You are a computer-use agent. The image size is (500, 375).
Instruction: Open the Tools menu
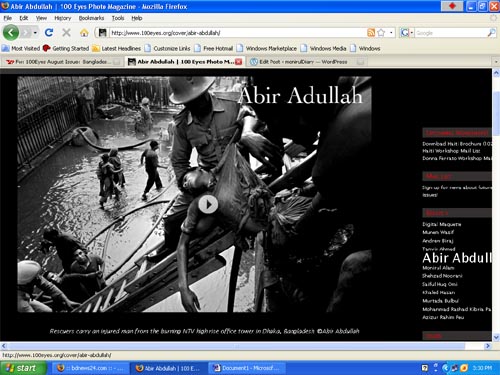coord(118,18)
